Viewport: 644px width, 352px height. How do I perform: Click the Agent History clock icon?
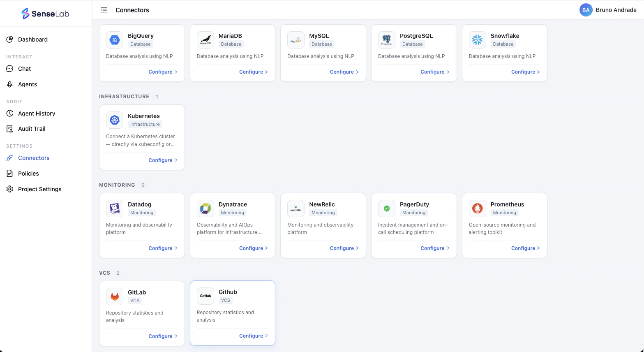(x=10, y=113)
